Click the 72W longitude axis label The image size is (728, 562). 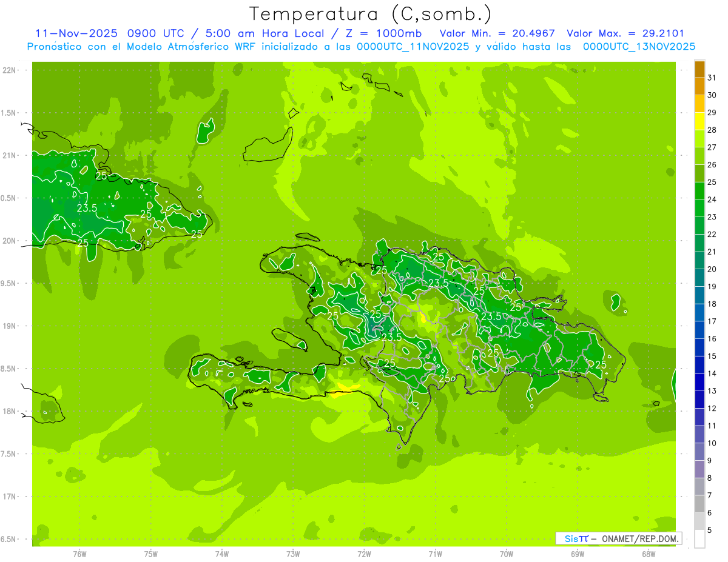coord(364,554)
